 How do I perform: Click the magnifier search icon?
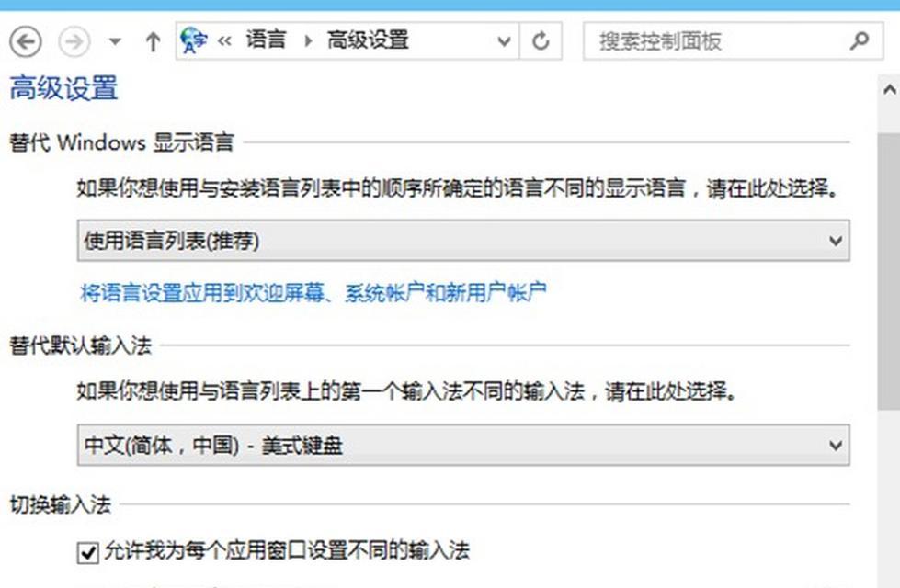click(859, 40)
